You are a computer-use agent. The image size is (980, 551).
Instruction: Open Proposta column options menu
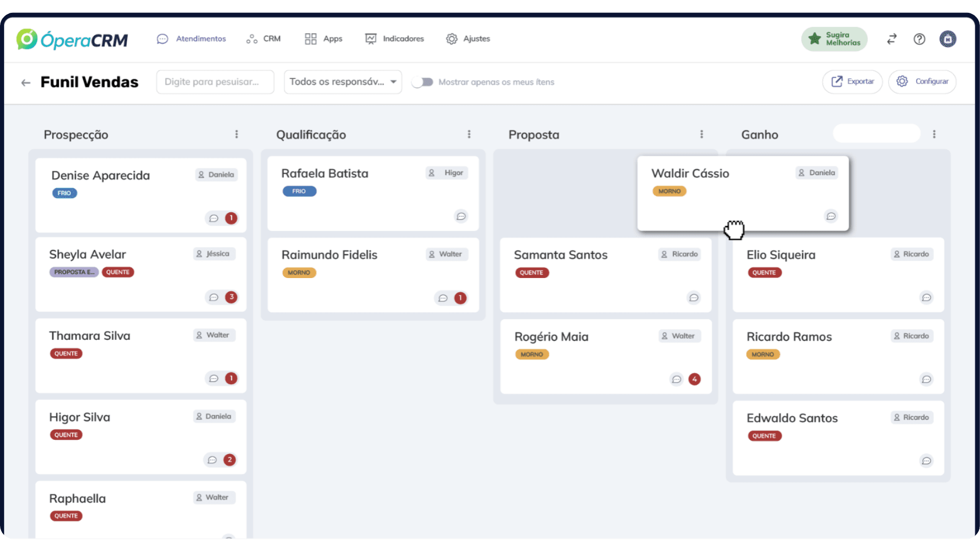[x=702, y=134]
